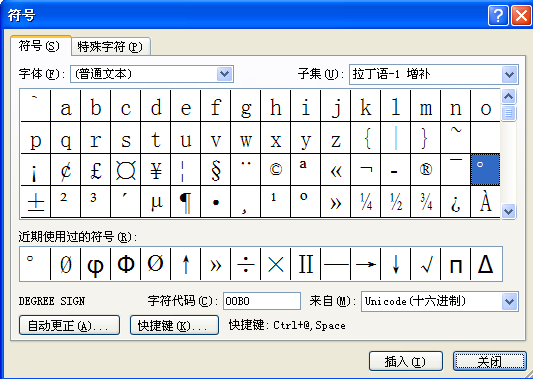Image resolution: width=533 pixels, height=379 pixels.
Task: Choose the superscript 3 symbol
Action: point(96,201)
